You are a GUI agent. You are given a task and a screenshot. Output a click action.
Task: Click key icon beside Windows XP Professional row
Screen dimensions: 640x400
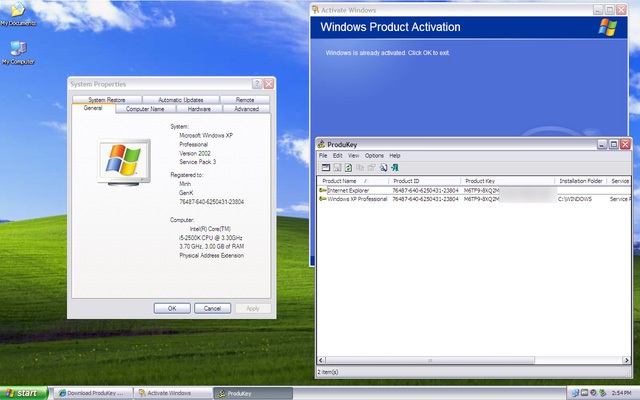[322, 199]
